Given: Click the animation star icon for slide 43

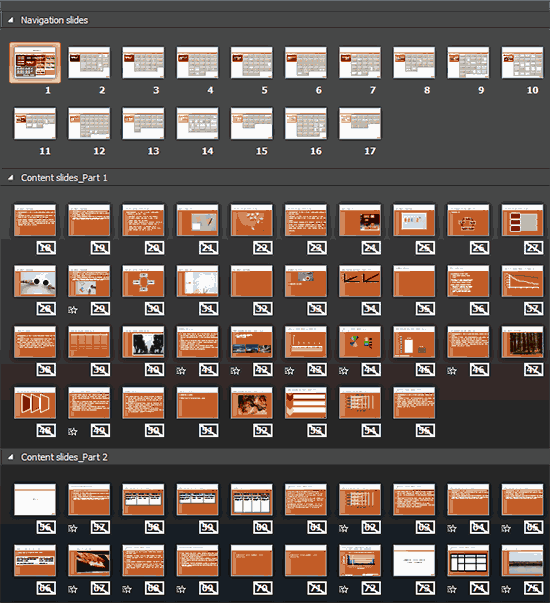Looking at the screenshot, I should pyautogui.click(x=290, y=370).
